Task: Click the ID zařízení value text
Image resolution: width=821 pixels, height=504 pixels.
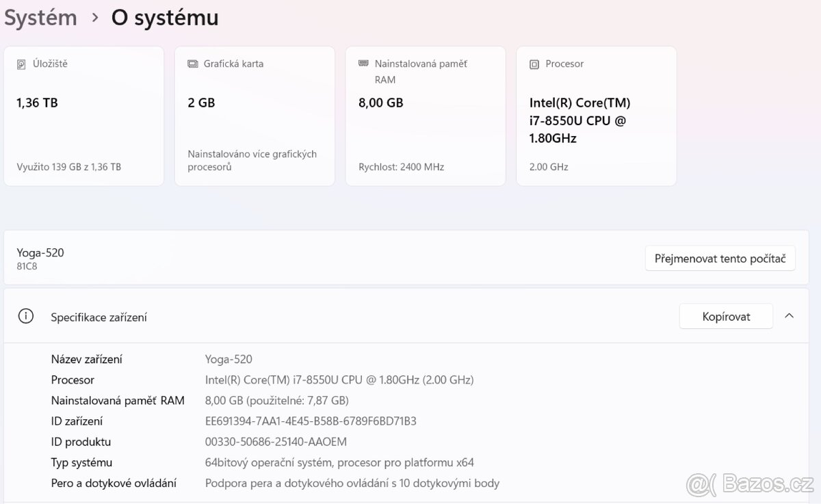Action: click(x=311, y=421)
